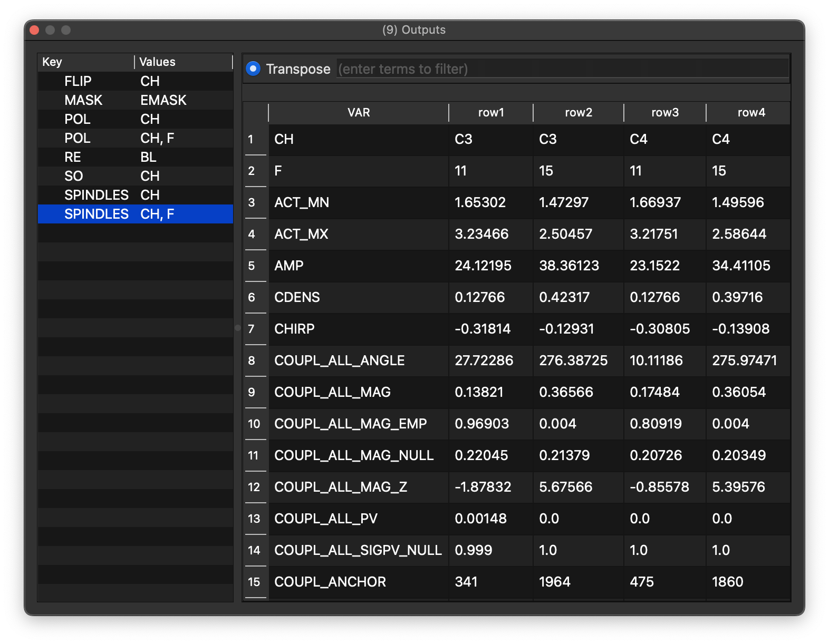Click the row2 column header
The width and height of the screenshot is (829, 644).
(x=579, y=113)
